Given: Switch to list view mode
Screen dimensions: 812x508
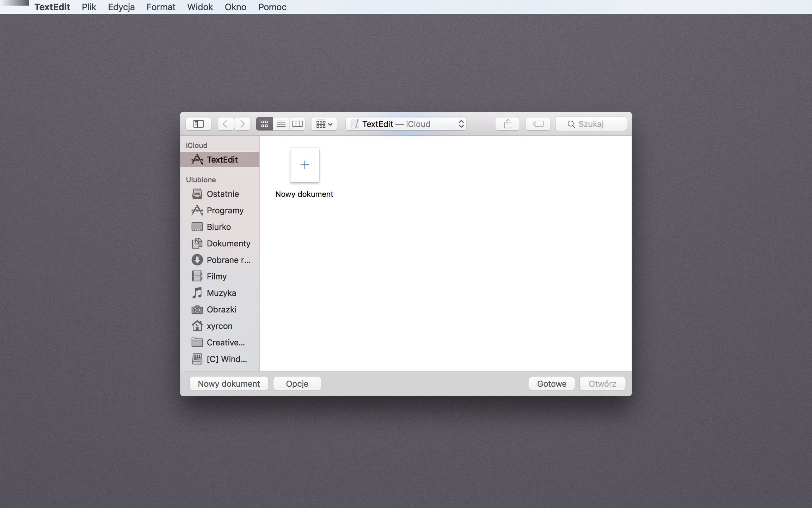Looking at the screenshot, I should [281, 124].
